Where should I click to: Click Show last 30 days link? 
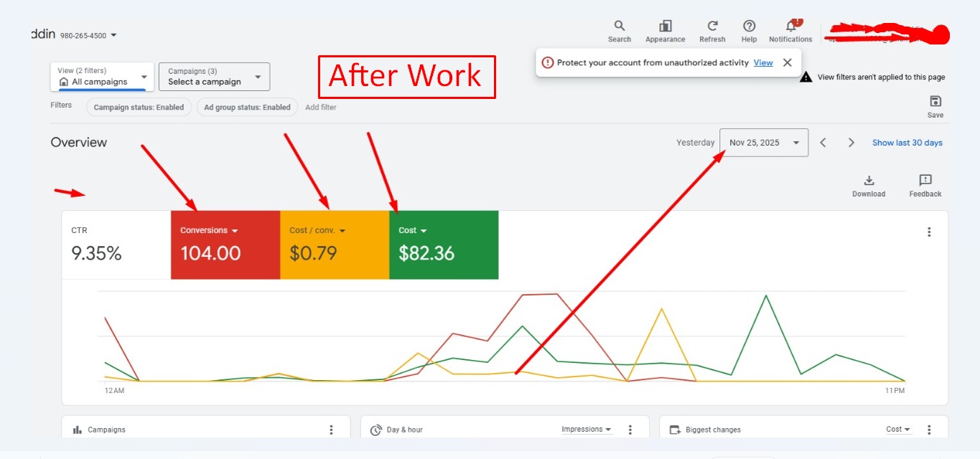(907, 143)
